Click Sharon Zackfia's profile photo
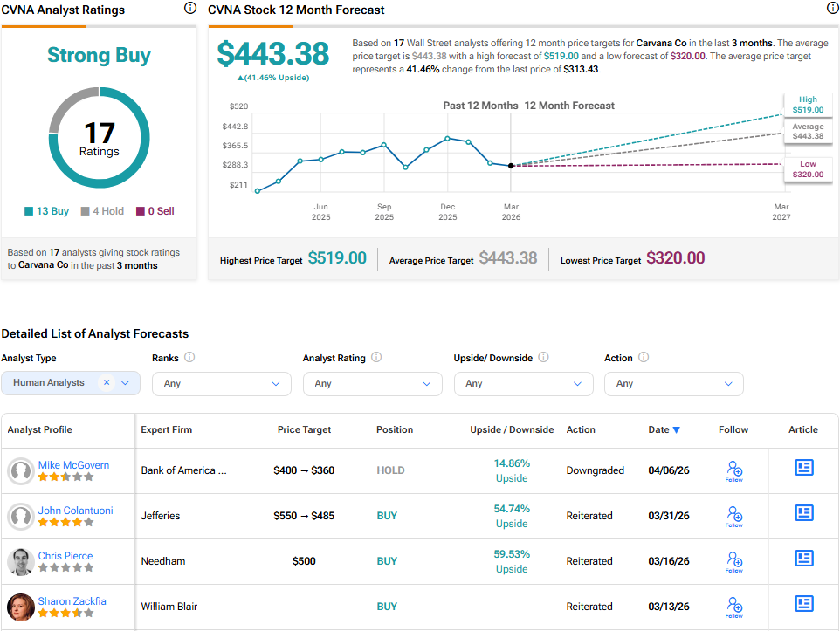The width and height of the screenshot is (840, 631). [20, 607]
